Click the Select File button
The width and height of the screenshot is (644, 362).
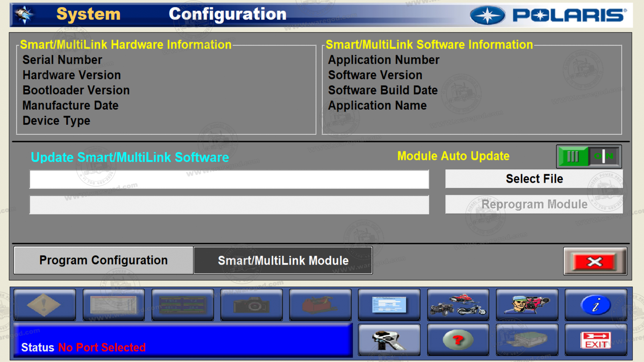coord(534,179)
